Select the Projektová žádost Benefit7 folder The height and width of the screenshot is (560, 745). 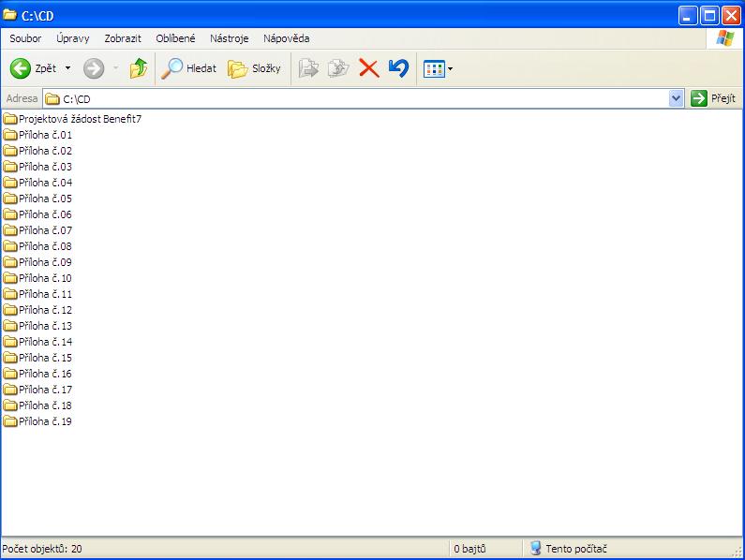(79, 119)
